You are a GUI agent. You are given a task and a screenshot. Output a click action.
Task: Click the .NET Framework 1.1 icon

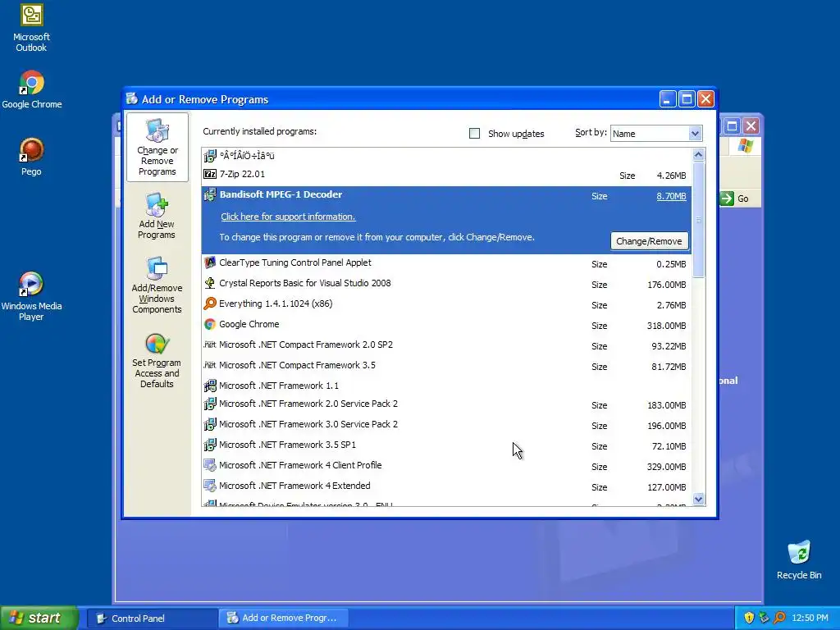[210, 386]
